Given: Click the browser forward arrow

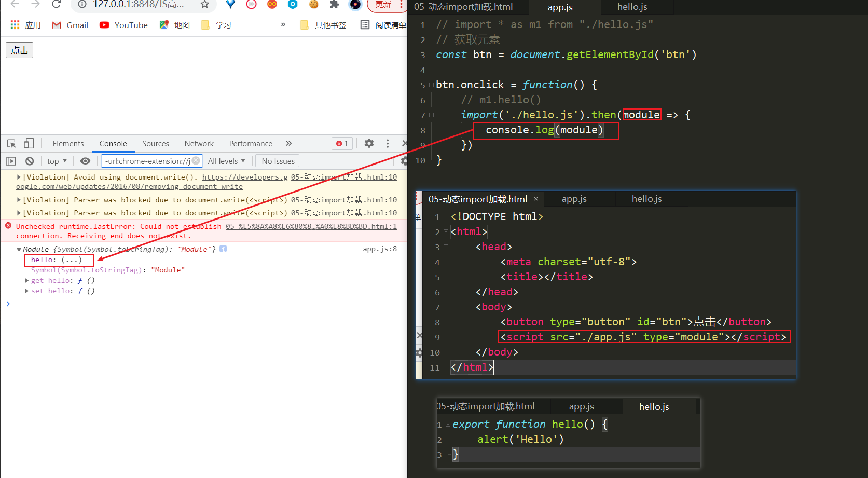Looking at the screenshot, I should coord(35,4).
